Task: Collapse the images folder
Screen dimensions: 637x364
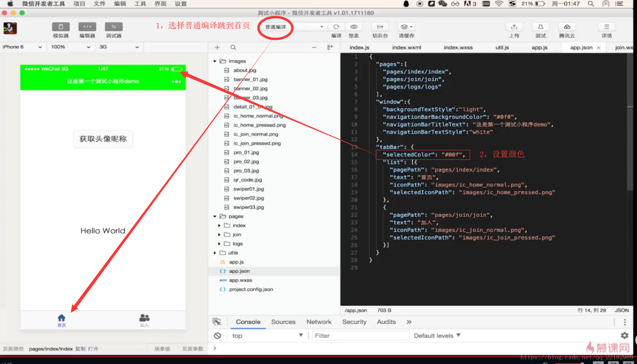Action: 215,61
